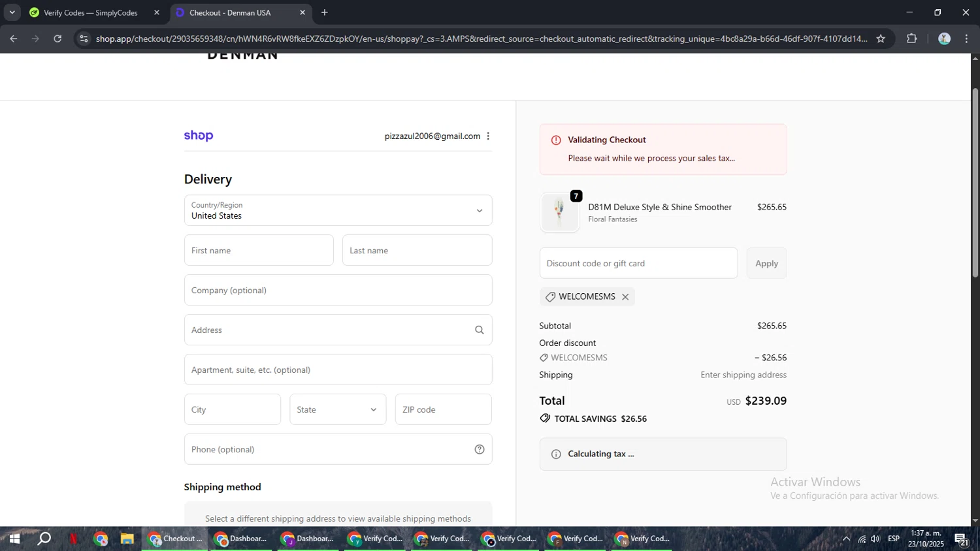The image size is (980, 551).
Task: View site information icon in address bar
Action: [84, 39]
